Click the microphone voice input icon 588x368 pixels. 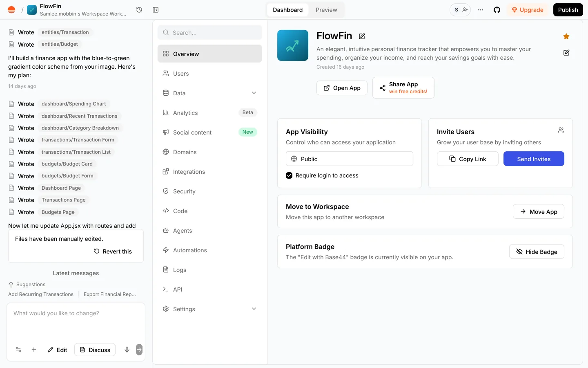coord(127,350)
